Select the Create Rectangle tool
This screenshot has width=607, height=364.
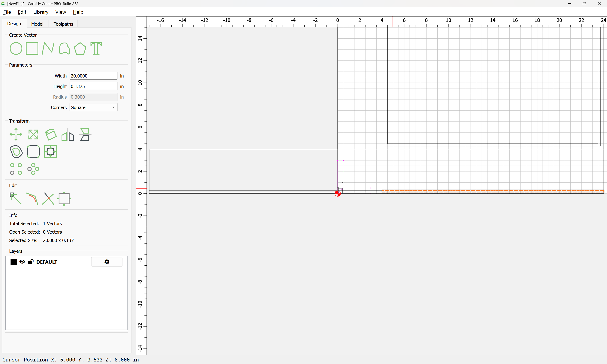point(32,48)
